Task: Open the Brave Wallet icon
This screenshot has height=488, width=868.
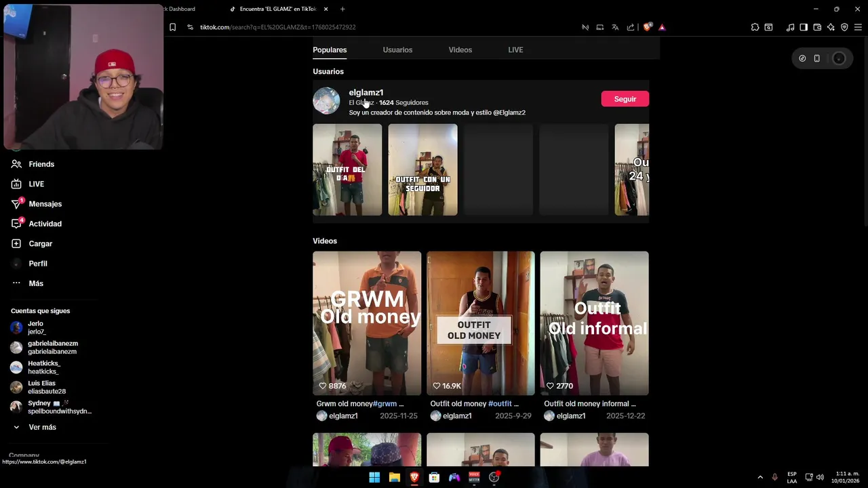Action: click(817, 27)
